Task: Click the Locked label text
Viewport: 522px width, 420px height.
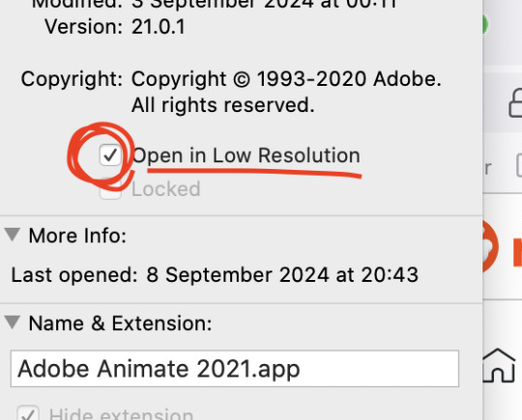Action: [x=166, y=189]
